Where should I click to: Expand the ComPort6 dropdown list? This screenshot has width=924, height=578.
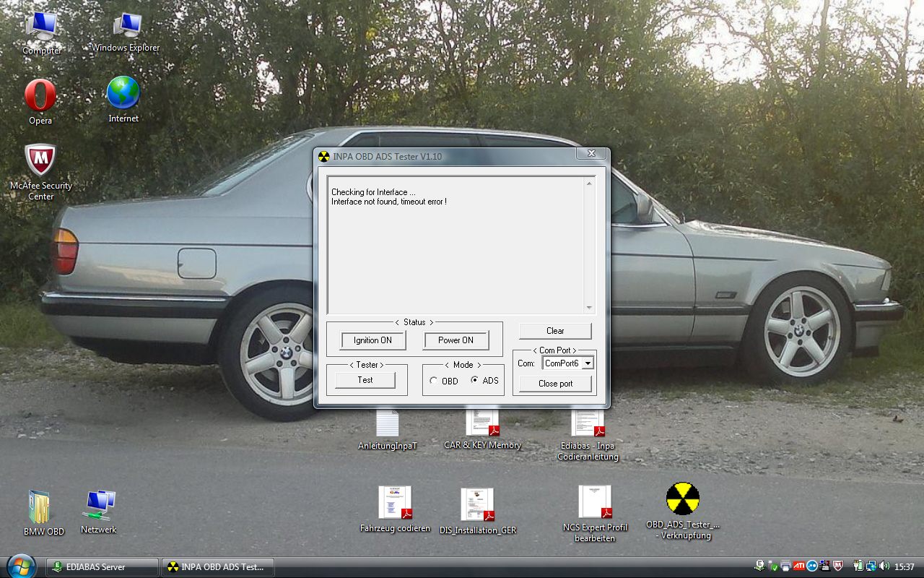(588, 363)
